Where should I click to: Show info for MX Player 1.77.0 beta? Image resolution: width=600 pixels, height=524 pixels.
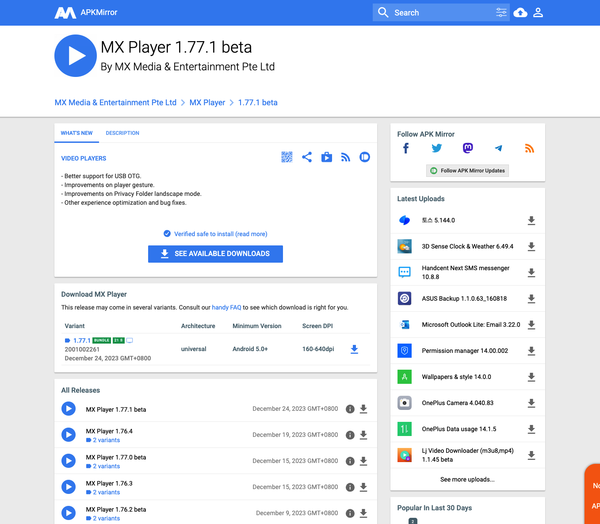350,461
